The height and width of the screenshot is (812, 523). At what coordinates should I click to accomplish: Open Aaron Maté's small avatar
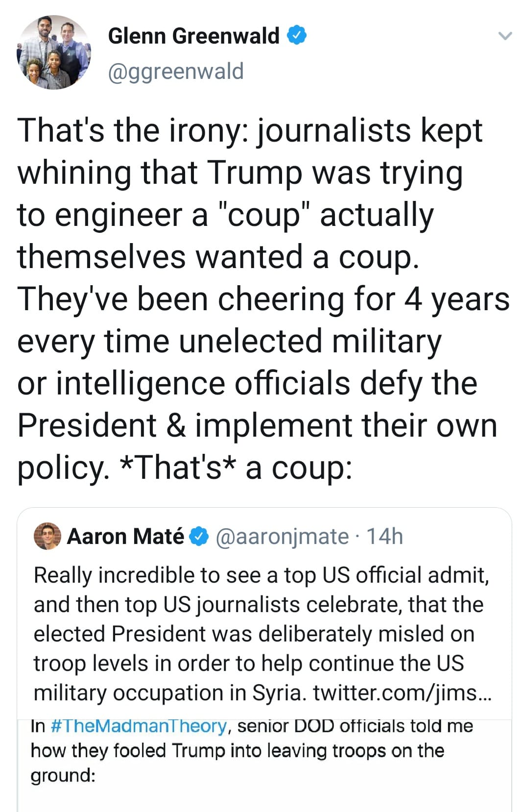tap(47, 536)
